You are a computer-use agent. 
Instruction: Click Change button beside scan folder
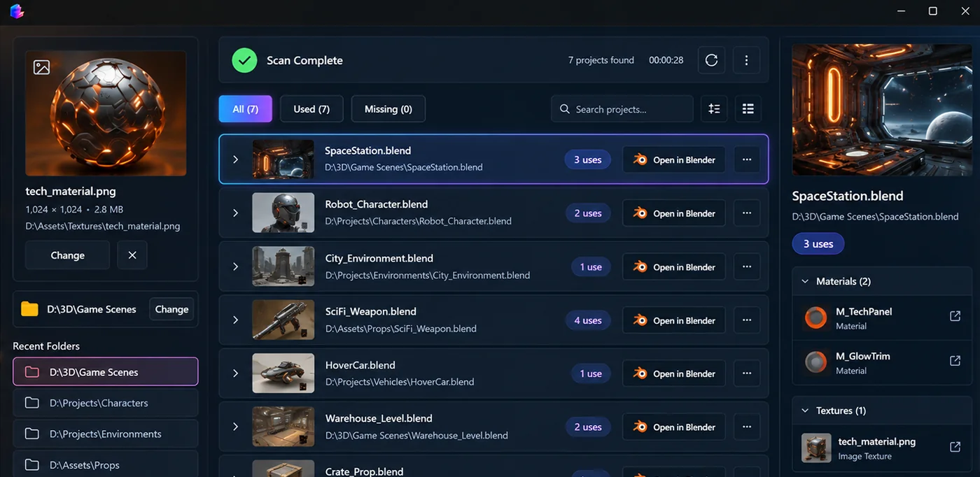[171, 309]
